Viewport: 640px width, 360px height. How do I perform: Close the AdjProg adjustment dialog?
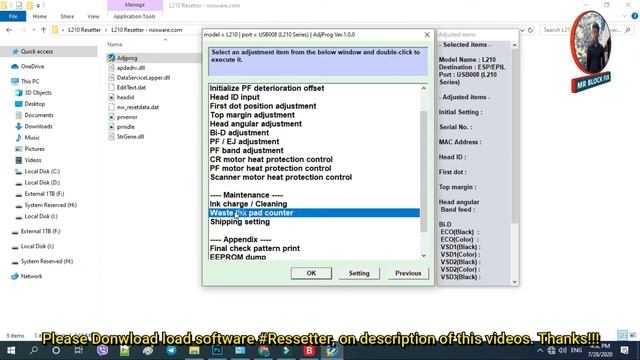point(427,35)
